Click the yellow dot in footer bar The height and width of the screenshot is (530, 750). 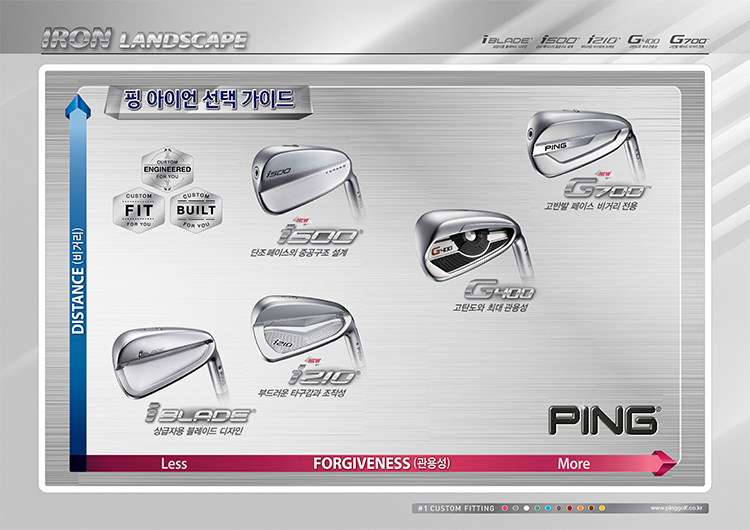click(x=602, y=508)
